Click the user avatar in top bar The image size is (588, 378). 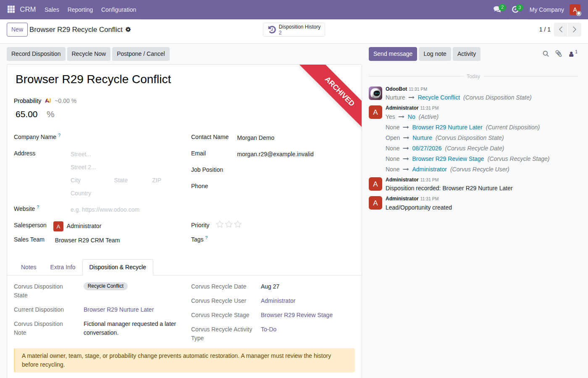(575, 9)
